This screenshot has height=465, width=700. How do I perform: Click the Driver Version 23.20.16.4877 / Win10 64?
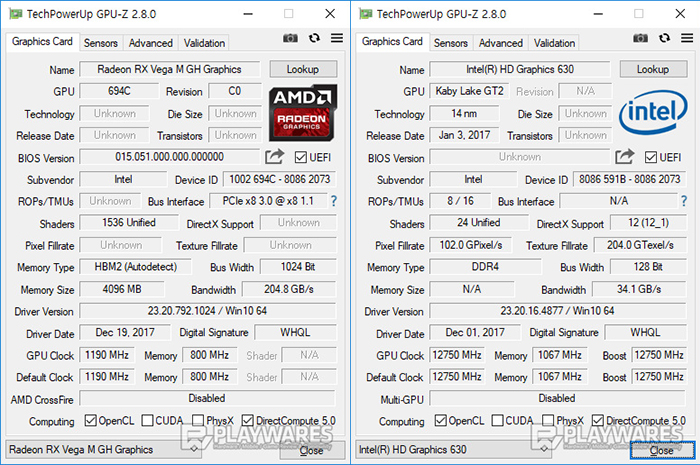tap(558, 311)
